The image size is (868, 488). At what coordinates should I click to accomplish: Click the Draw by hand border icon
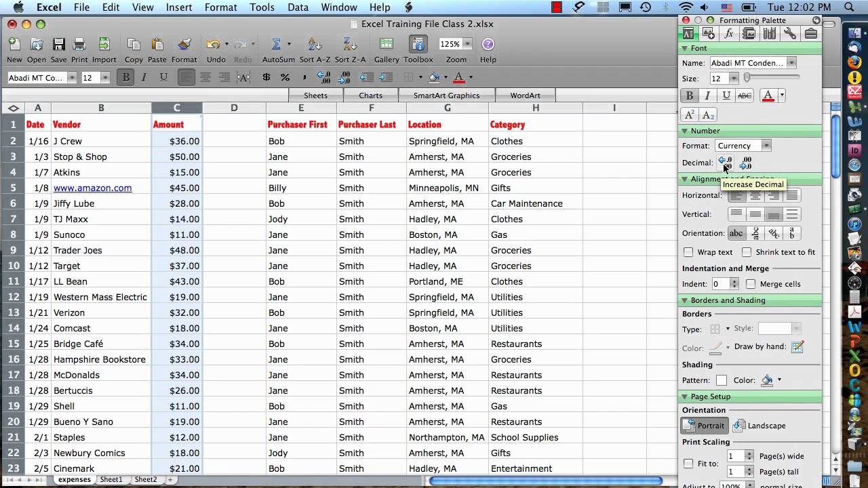coord(798,347)
